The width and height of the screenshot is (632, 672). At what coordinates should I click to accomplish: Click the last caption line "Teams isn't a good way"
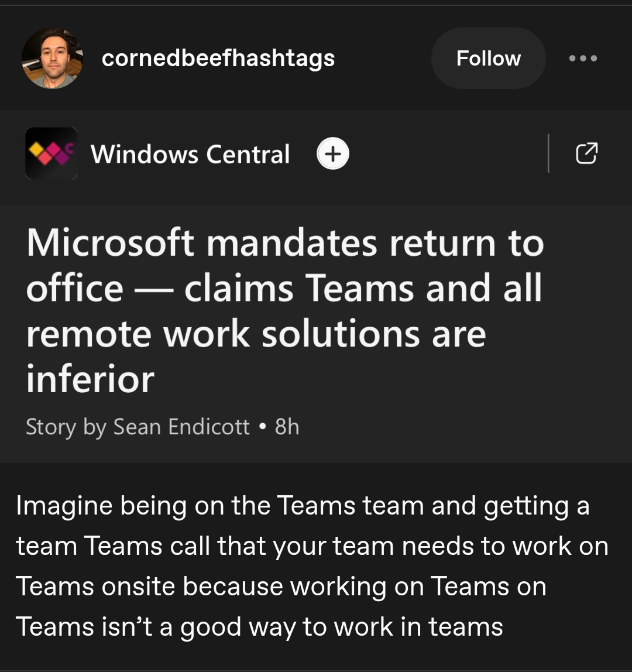[x=259, y=626]
